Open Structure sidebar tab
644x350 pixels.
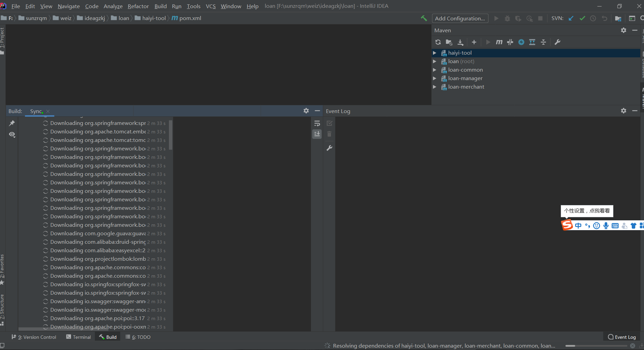pos(2,310)
